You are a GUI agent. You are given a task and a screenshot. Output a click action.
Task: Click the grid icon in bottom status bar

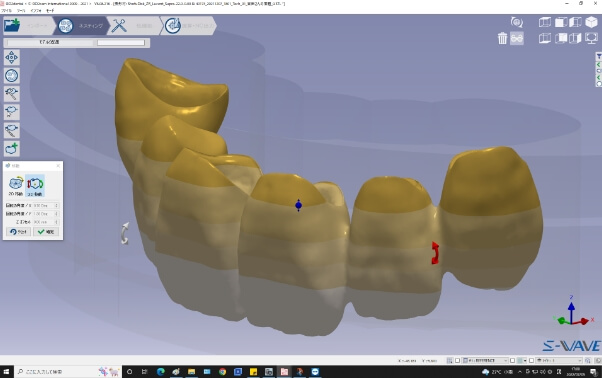click(449, 360)
